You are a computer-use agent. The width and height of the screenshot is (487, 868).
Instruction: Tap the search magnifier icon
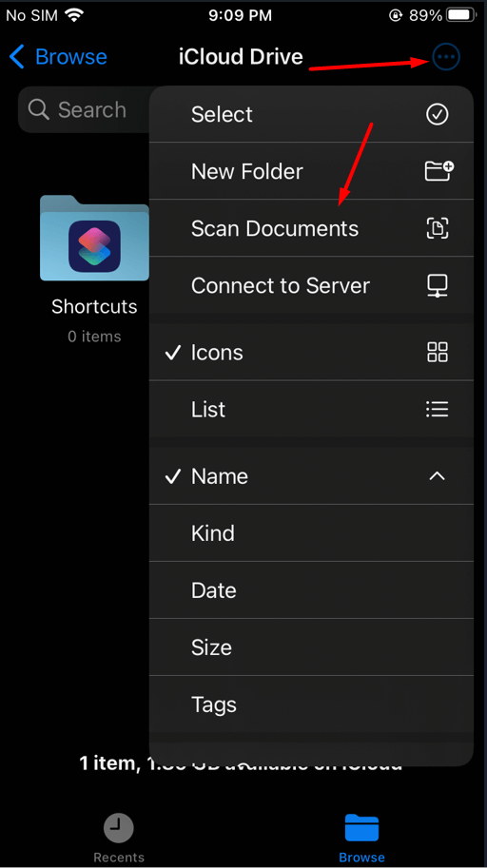(39, 109)
